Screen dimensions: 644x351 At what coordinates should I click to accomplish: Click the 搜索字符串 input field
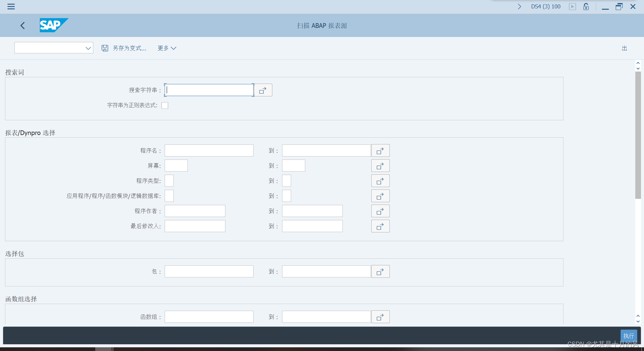(209, 90)
